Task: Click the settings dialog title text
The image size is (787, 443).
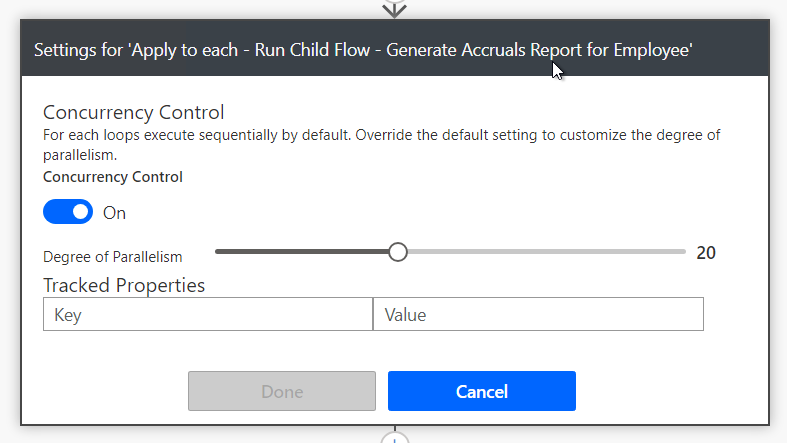Action: 363,49
